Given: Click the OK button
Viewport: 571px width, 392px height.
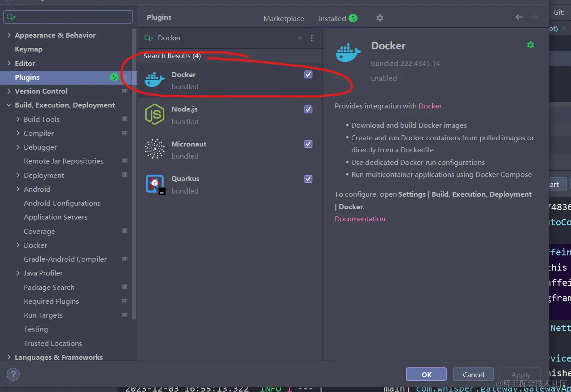Looking at the screenshot, I should tap(427, 375).
